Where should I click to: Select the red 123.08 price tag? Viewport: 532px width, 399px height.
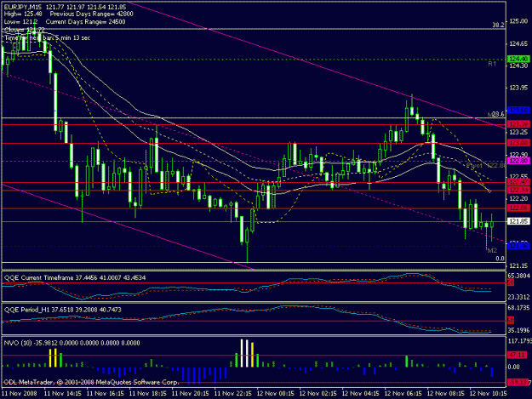tap(518, 143)
